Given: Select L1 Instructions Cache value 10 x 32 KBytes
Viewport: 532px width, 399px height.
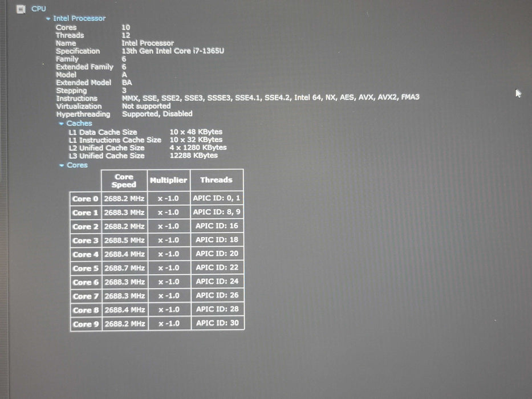Looking at the screenshot, I should pyautogui.click(x=196, y=140).
